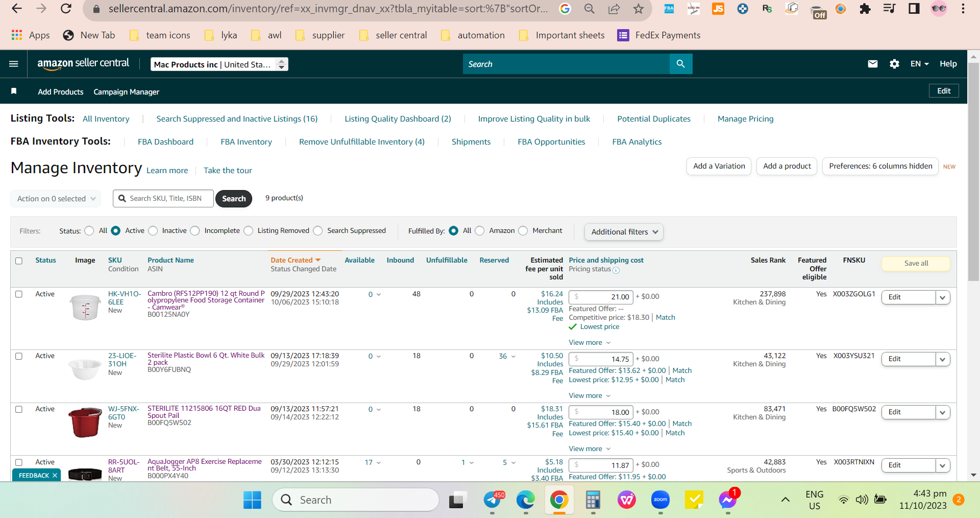Open the Action on 0 selected dropdown

pos(56,199)
